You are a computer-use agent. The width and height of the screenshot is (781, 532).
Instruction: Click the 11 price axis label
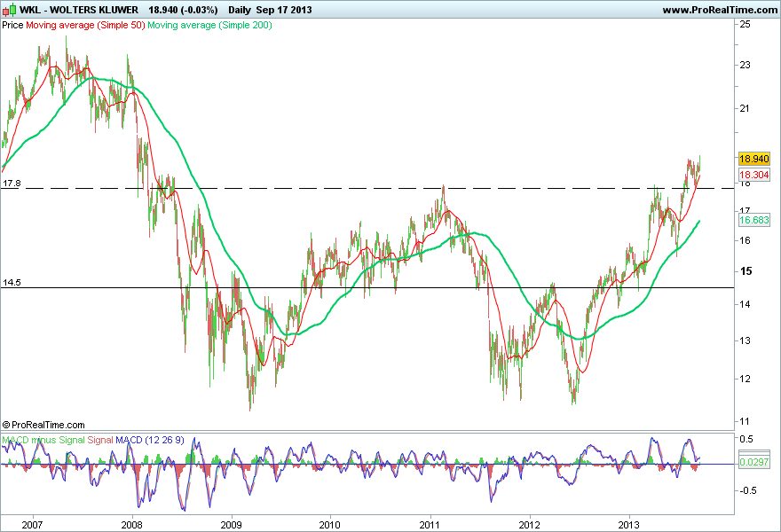coord(745,421)
